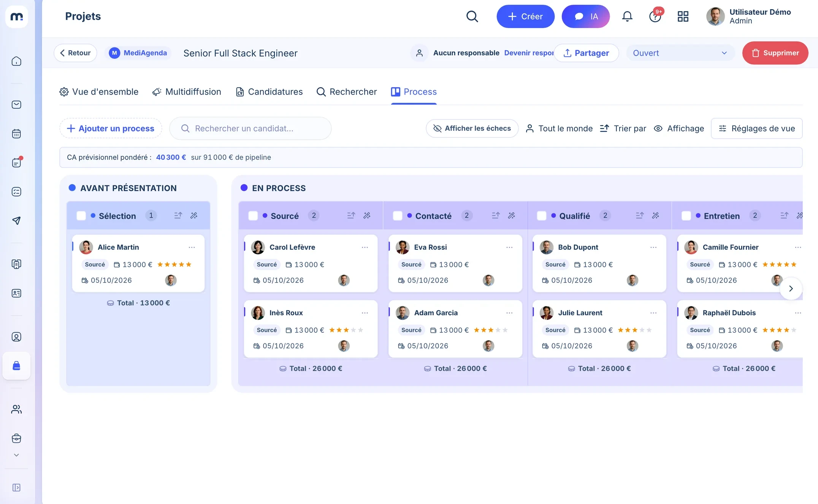Open Alice Martin card options menu
Screen dimensions: 818x504
192,247
